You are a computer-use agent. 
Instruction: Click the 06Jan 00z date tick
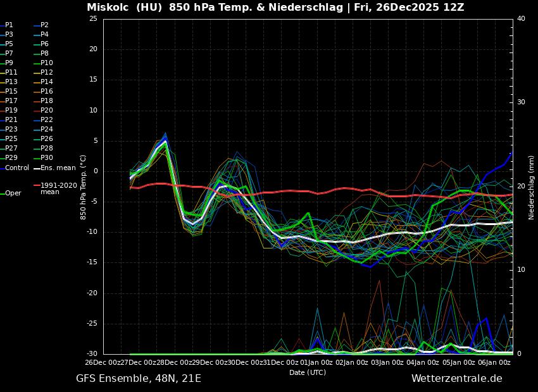pos(493,362)
